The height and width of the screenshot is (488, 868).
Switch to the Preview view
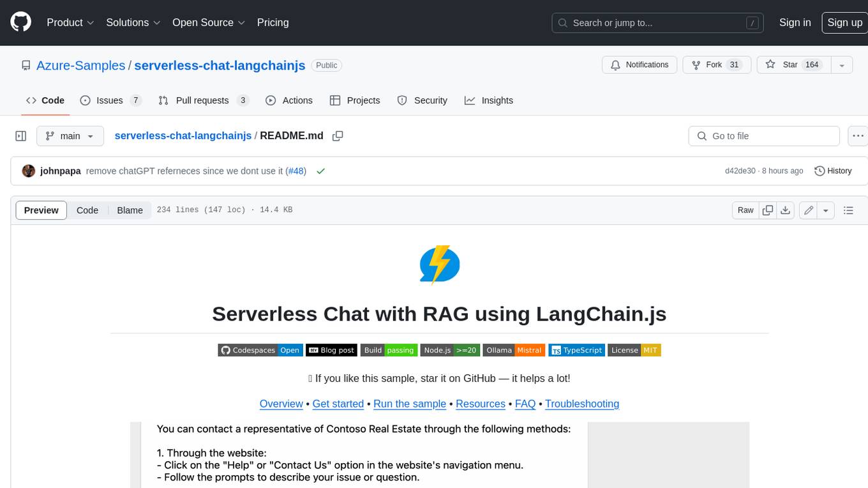[41, 210]
